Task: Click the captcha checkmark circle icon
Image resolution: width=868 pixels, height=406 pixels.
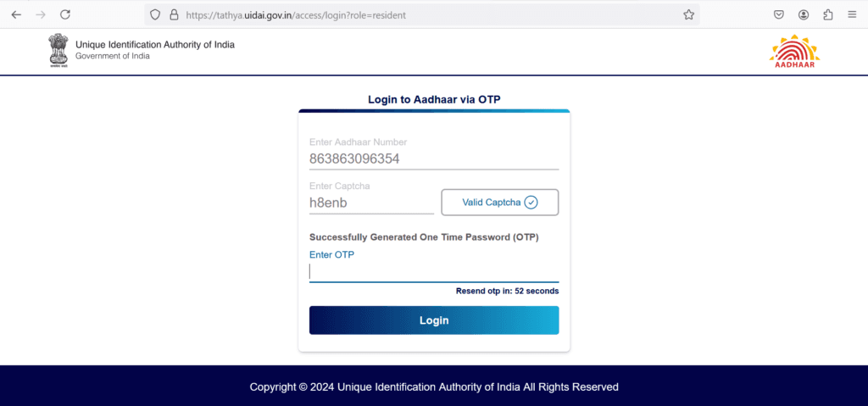Action: [x=531, y=203]
